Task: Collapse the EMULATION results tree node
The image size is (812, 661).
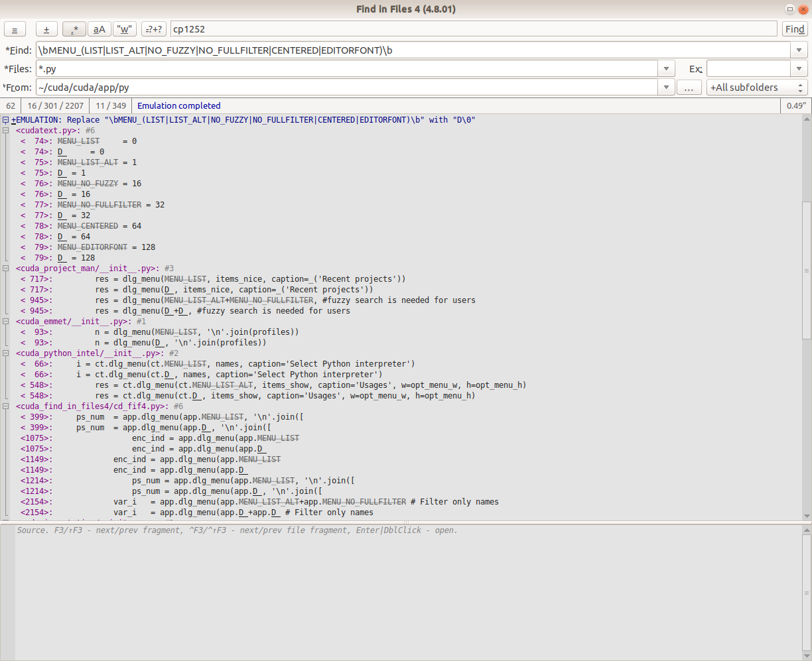Action: (x=5, y=120)
